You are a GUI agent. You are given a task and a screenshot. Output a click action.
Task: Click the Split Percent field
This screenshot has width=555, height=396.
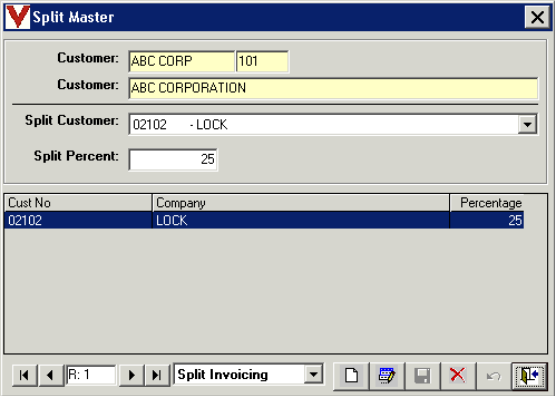(x=173, y=159)
